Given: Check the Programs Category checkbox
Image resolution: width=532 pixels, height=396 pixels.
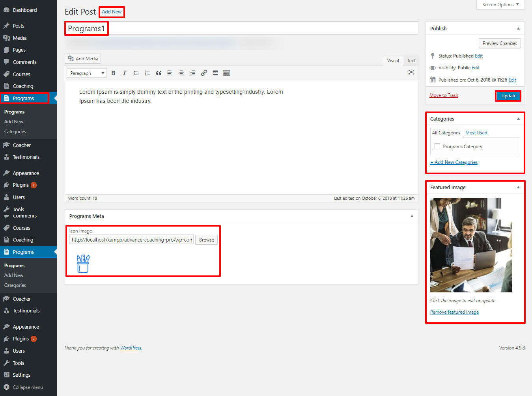Looking at the screenshot, I should click(437, 147).
